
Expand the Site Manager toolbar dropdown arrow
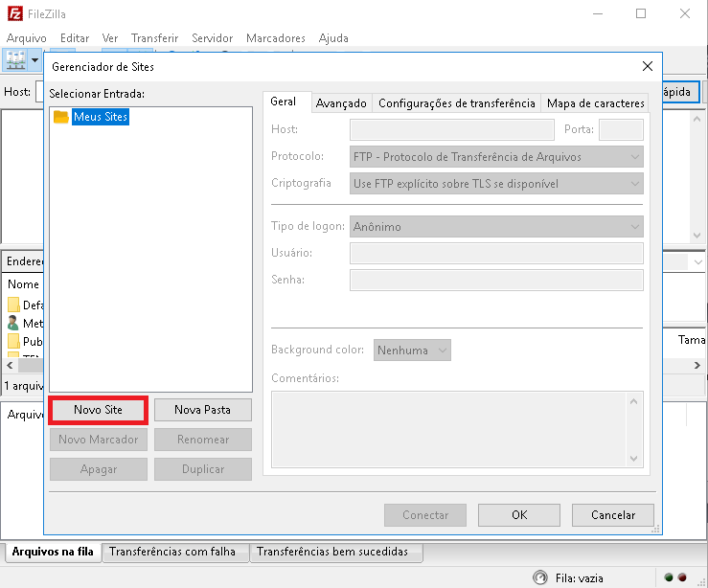click(36, 59)
